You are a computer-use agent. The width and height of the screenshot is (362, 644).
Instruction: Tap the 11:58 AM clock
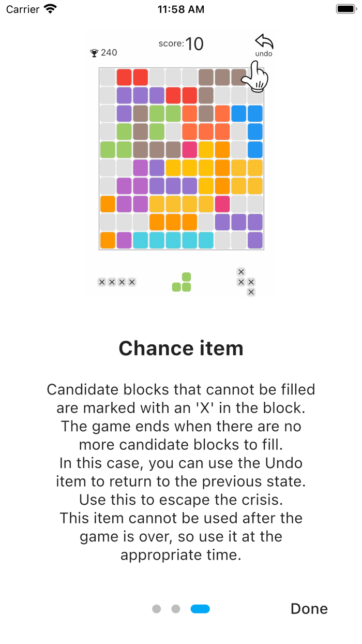pos(181,9)
